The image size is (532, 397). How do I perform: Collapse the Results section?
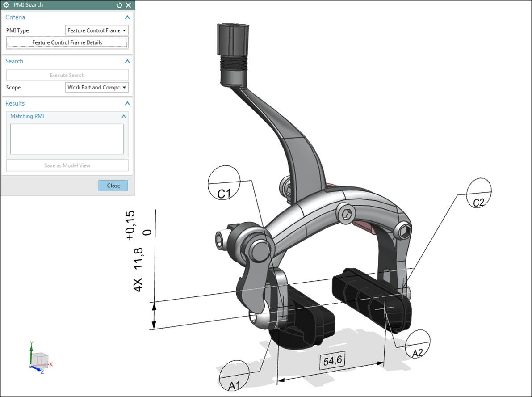[x=127, y=104]
